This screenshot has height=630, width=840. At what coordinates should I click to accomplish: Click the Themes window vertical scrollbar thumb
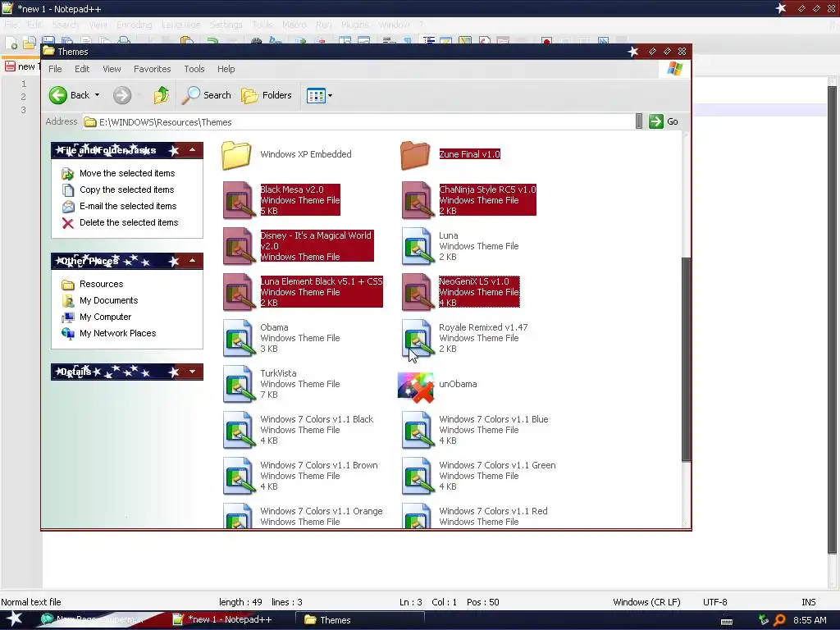pyautogui.click(x=686, y=359)
